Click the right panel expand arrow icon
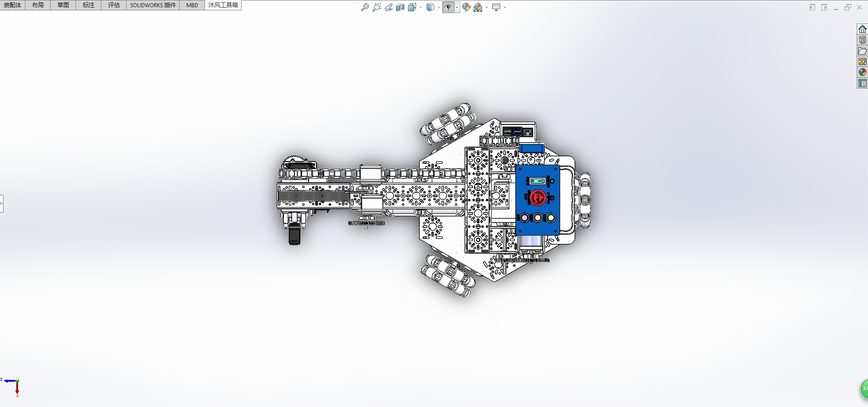 824,7
